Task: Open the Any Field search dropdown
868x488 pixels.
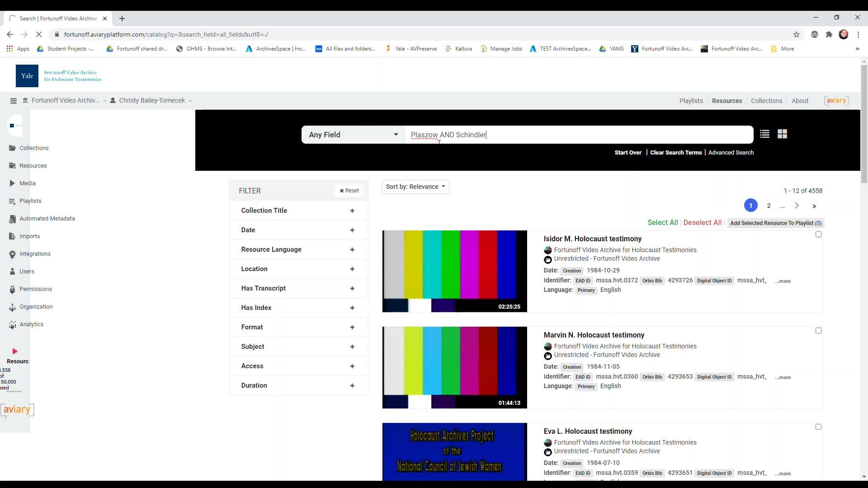Action: [x=354, y=135]
